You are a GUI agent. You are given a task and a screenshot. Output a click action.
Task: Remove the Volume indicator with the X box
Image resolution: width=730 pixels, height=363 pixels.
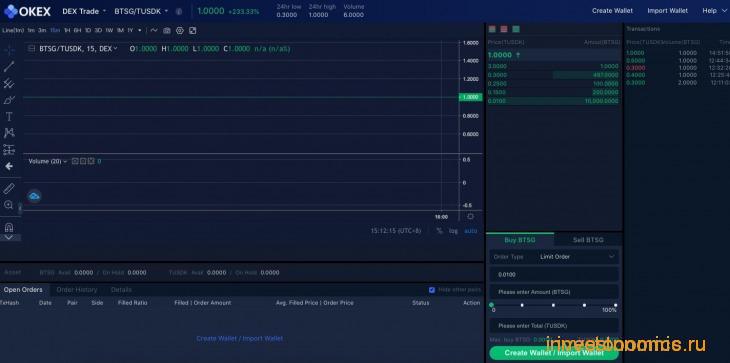pos(91,161)
